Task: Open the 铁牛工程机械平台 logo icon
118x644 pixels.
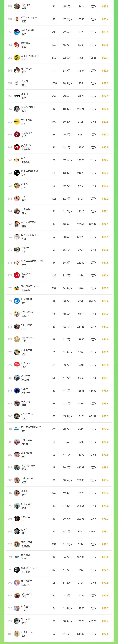Action: pyautogui.click(x=17, y=58)
